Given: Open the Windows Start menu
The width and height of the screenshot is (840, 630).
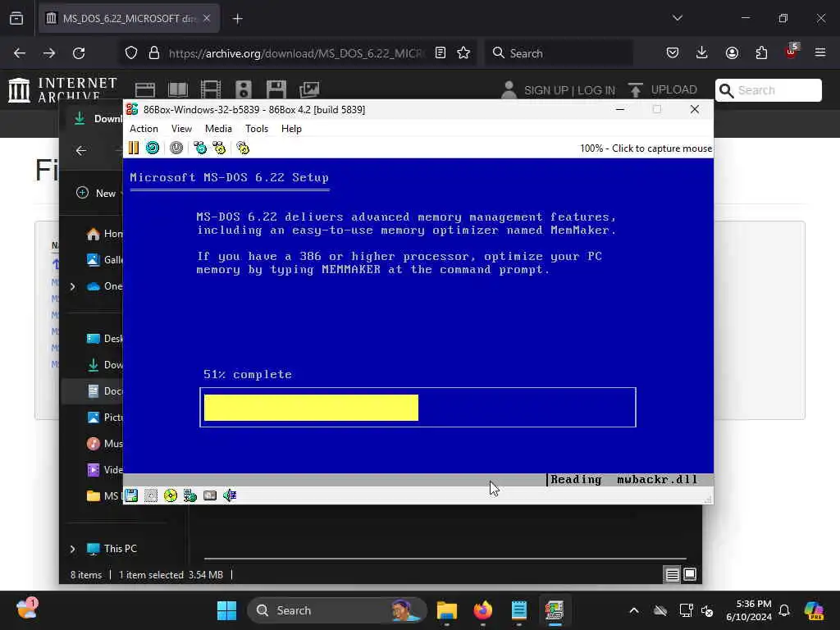Looking at the screenshot, I should click(226, 610).
